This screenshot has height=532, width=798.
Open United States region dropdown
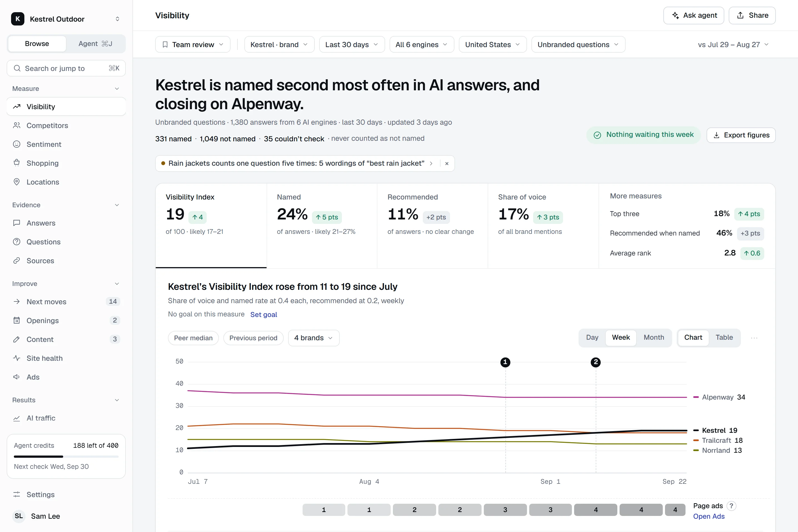(493, 44)
